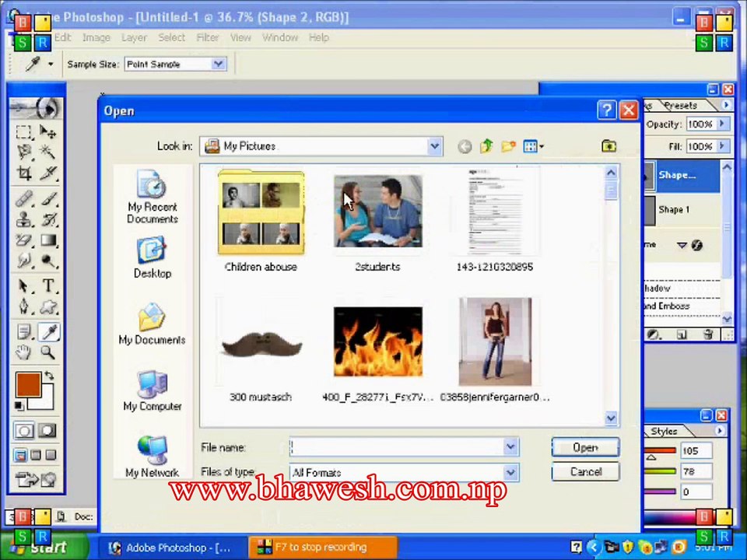Select the History Brush tool
747x560 pixels.
(x=47, y=219)
